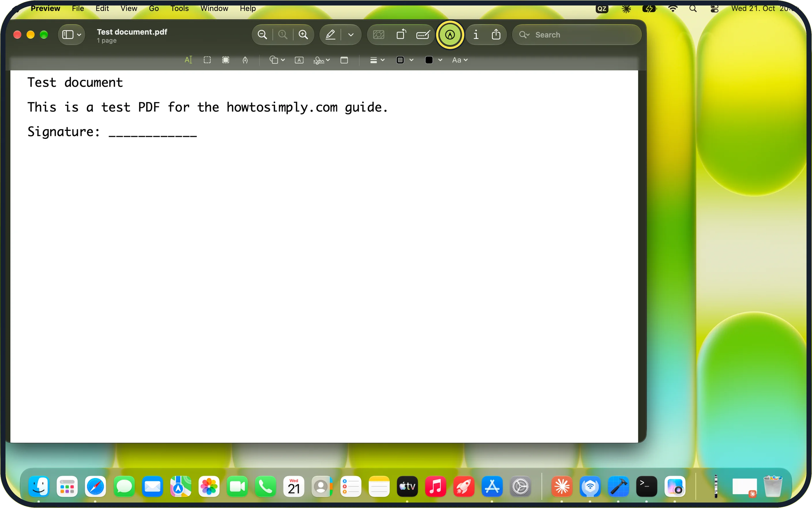Zoom the page to actual size
The height and width of the screenshot is (508, 812).
283,35
